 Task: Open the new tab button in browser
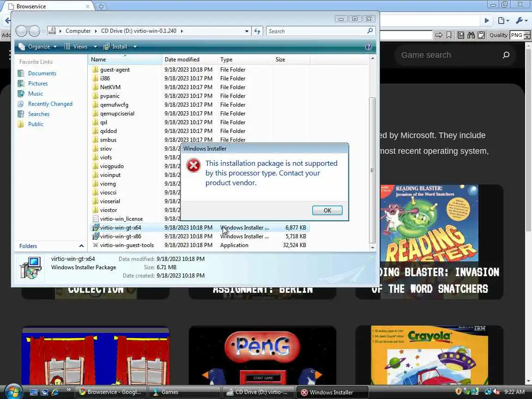coord(101,6)
